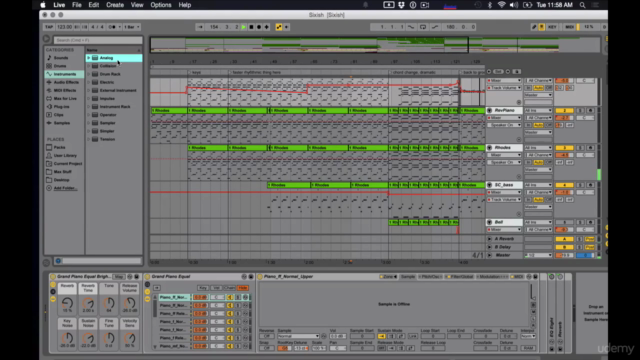Open the Live menu

(59, 5)
